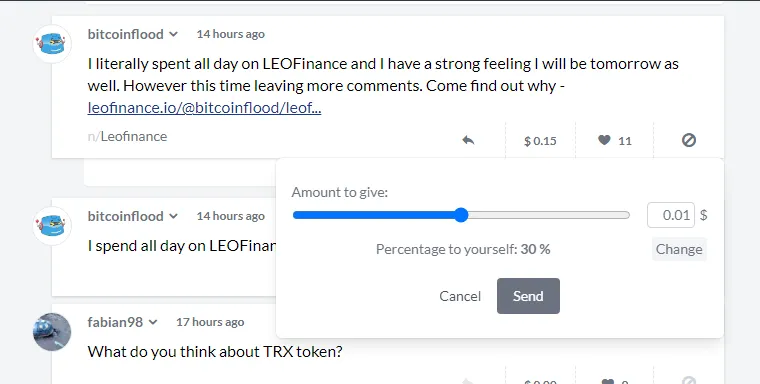Image resolution: width=760 pixels, height=384 pixels.
Task: Click reply arrow on bitcoinflood's post
Action: [x=468, y=141]
